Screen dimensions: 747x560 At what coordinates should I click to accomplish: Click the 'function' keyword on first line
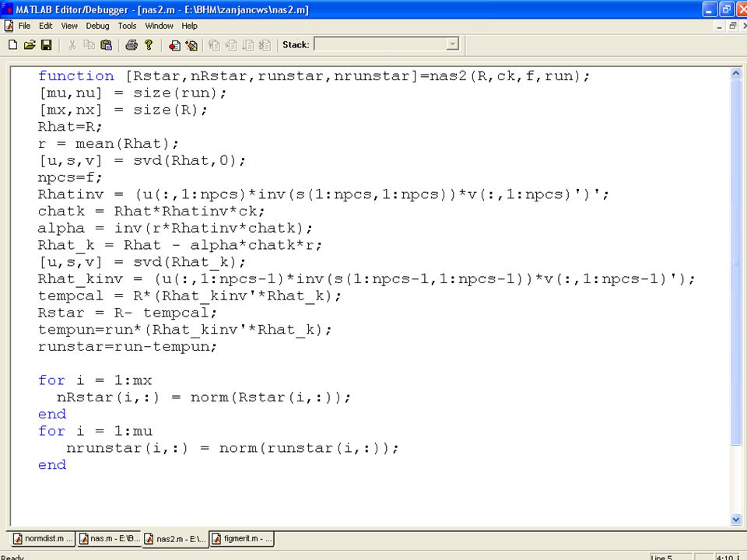pyautogui.click(x=75, y=75)
